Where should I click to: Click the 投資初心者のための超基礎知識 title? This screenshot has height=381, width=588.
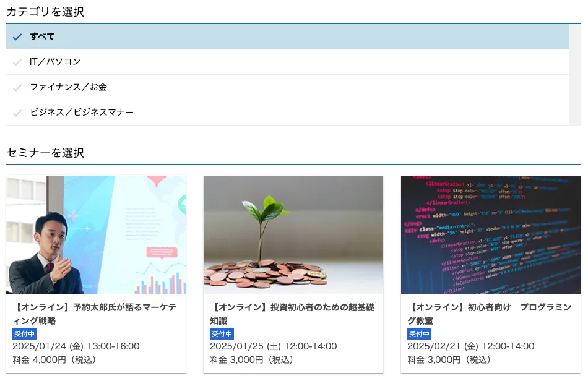[x=292, y=314]
